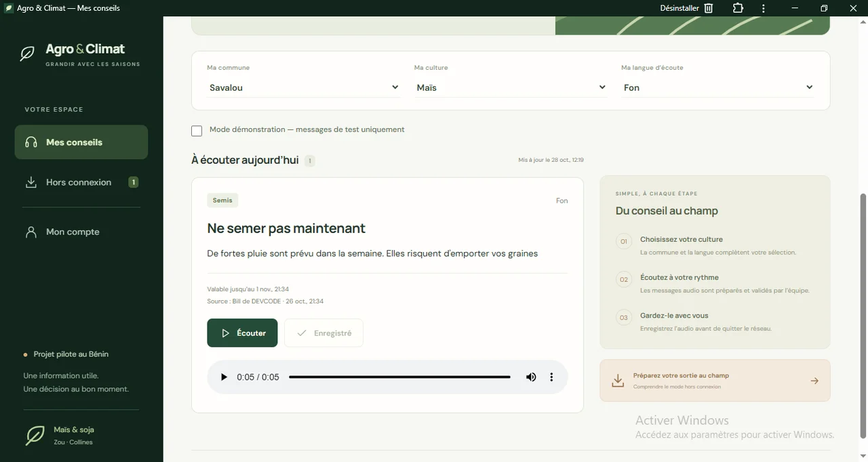The width and height of the screenshot is (868, 462).
Task: Enable Mode démonstration checkbox
Action: point(197,131)
